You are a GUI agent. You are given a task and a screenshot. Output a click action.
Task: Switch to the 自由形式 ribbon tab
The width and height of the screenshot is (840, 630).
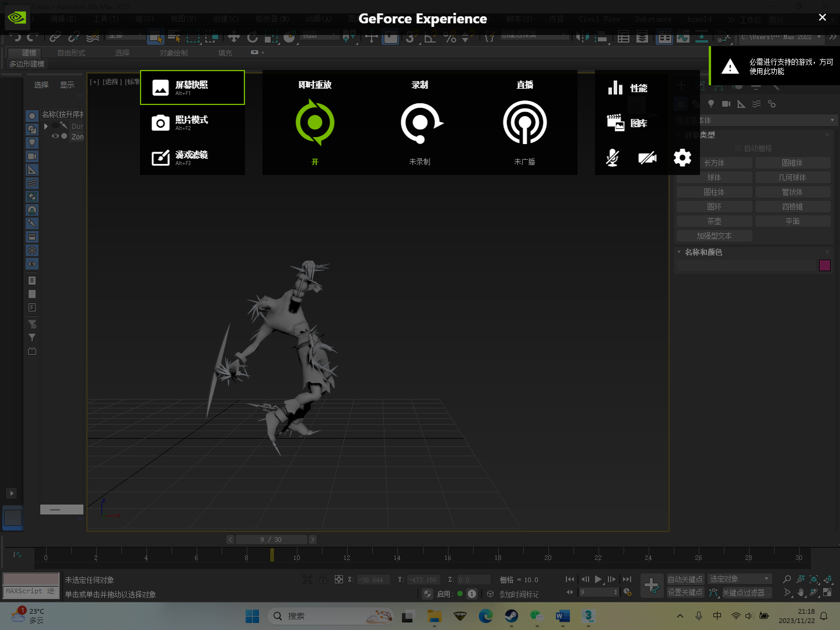coord(71,52)
